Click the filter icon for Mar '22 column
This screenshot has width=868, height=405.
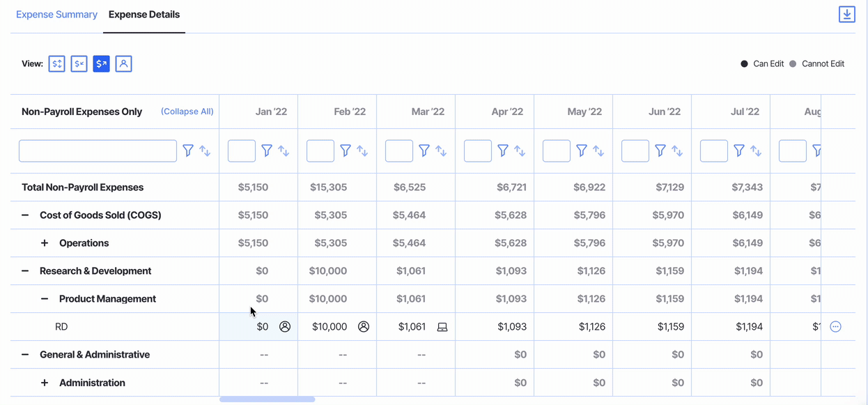[424, 151]
